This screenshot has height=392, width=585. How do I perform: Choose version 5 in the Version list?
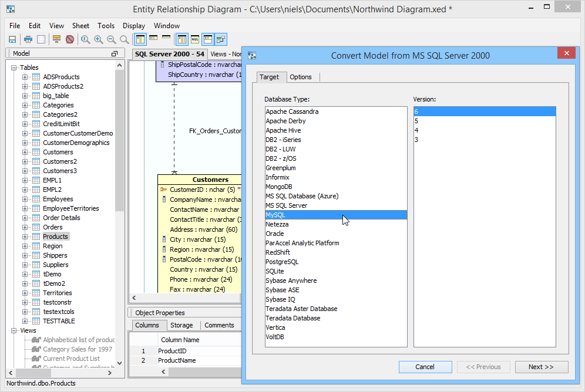coord(484,121)
